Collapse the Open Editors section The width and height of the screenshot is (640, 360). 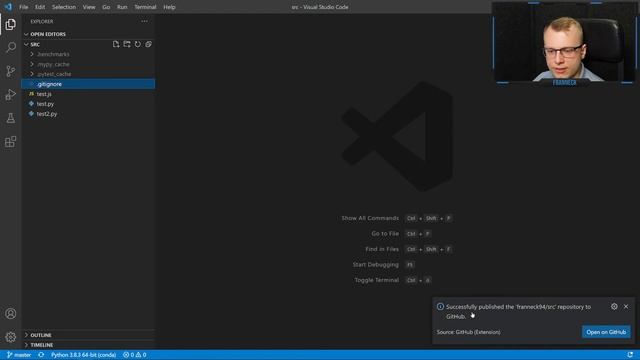click(88, 34)
